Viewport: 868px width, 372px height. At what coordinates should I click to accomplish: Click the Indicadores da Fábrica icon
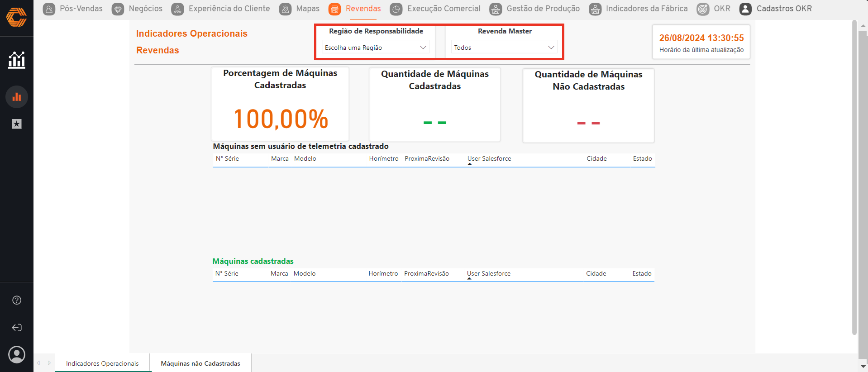coord(595,9)
